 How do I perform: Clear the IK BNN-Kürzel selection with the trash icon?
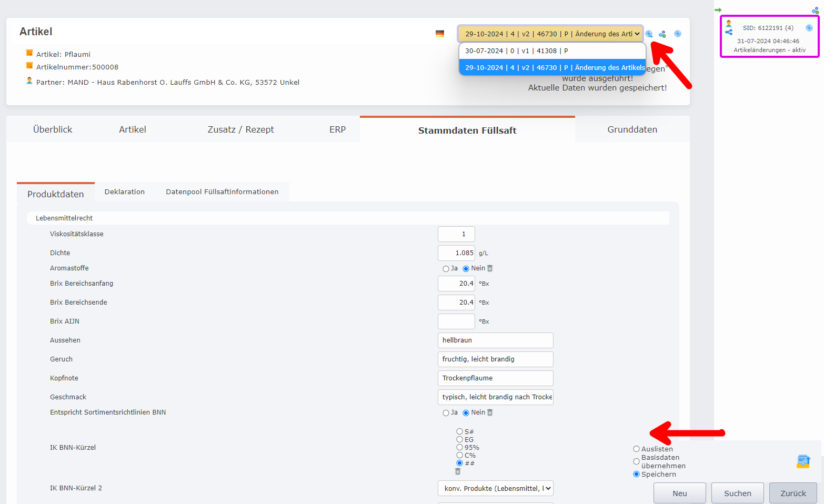(458, 471)
